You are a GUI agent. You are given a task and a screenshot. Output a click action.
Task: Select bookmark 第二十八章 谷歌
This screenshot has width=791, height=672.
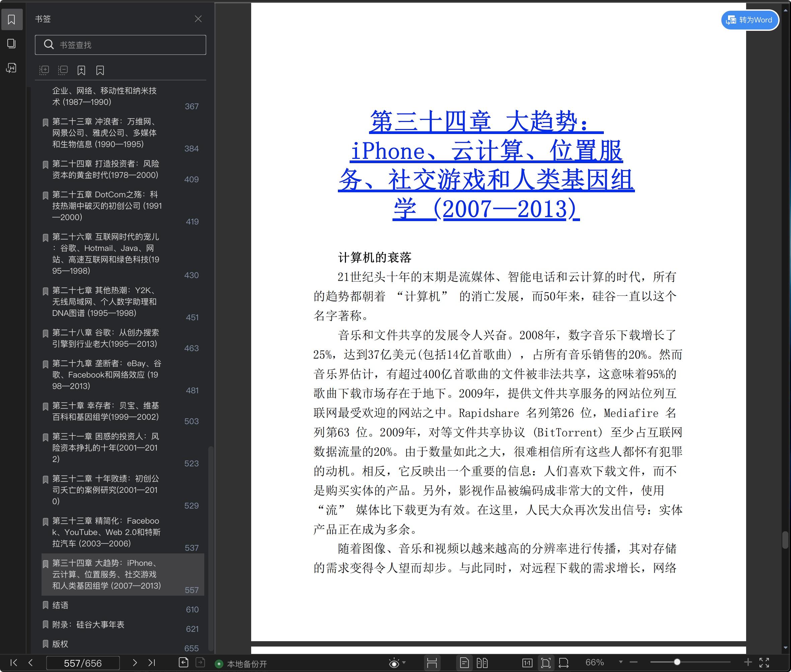click(x=123, y=338)
